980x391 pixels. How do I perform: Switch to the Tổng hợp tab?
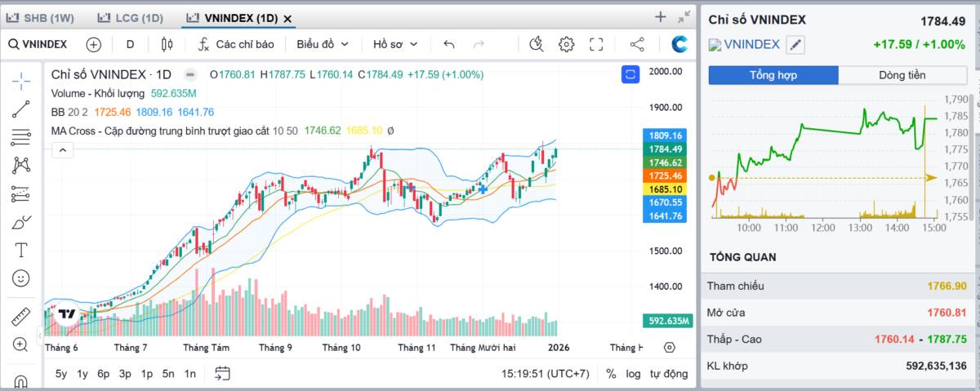pyautogui.click(x=773, y=75)
